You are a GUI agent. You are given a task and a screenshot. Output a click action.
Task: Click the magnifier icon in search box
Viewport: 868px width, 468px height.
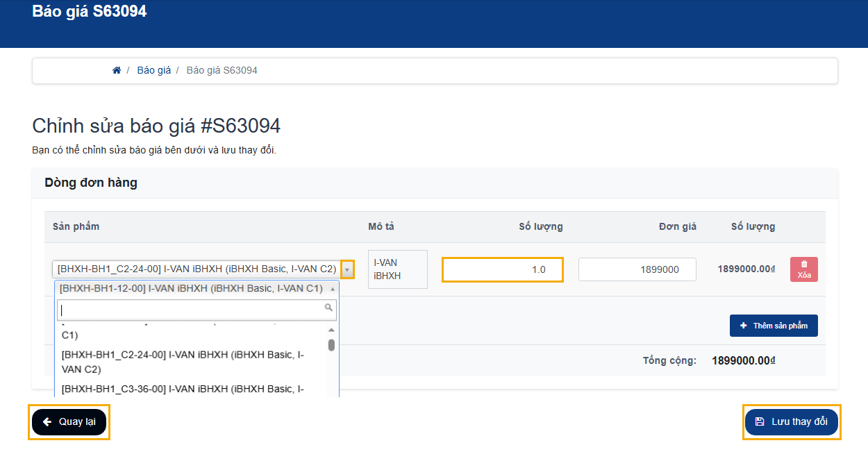click(x=329, y=308)
